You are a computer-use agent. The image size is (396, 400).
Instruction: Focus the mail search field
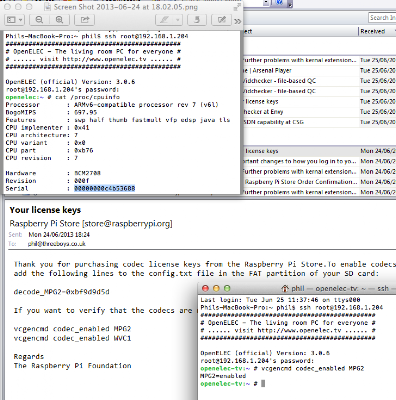tap(382, 18)
